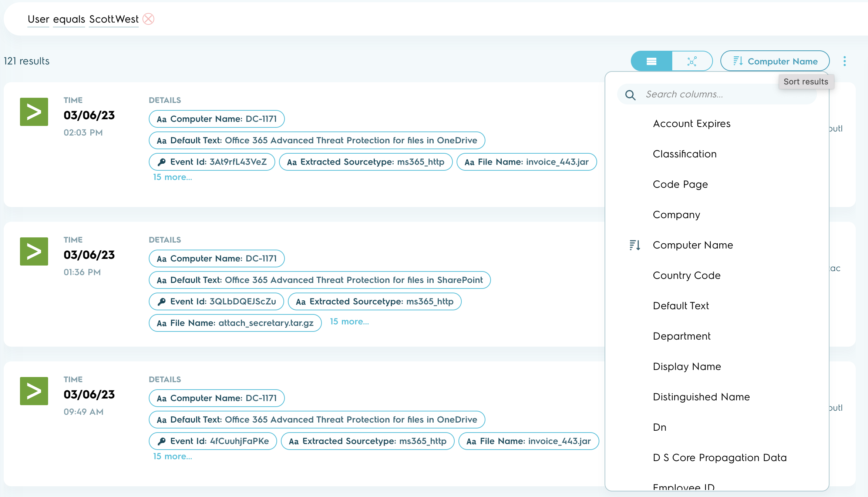This screenshot has height=497, width=868.
Task: Click the 09:49 AM event green arrow icon
Action: [34, 391]
